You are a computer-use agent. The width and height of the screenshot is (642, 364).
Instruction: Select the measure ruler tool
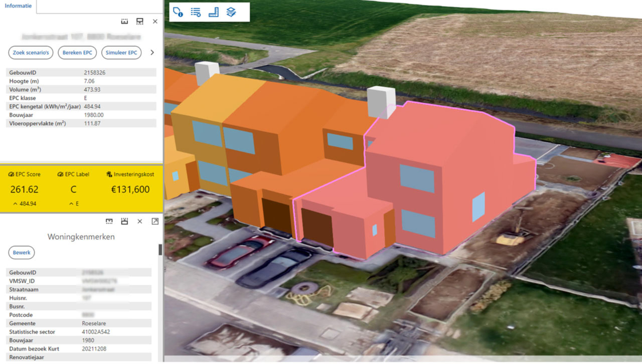tap(214, 12)
